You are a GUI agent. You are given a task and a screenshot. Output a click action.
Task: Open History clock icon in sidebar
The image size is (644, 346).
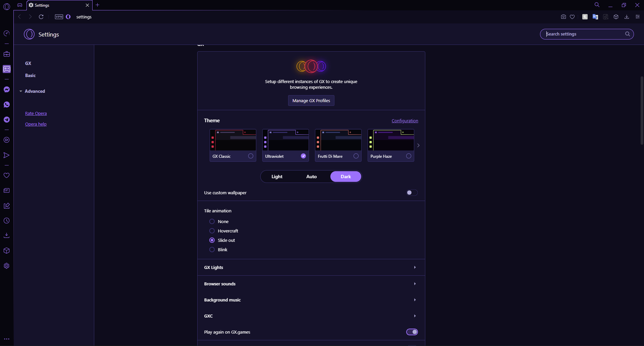coord(7,221)
